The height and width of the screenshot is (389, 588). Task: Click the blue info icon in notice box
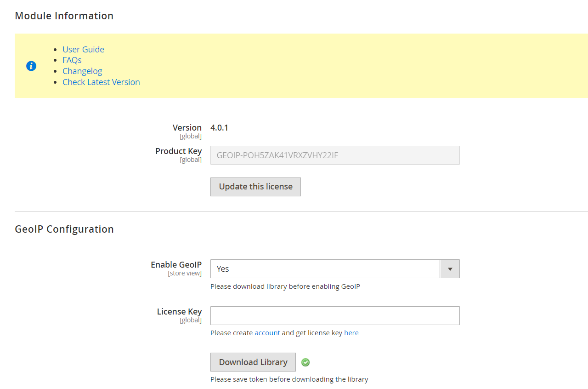(x=31, y=66)
